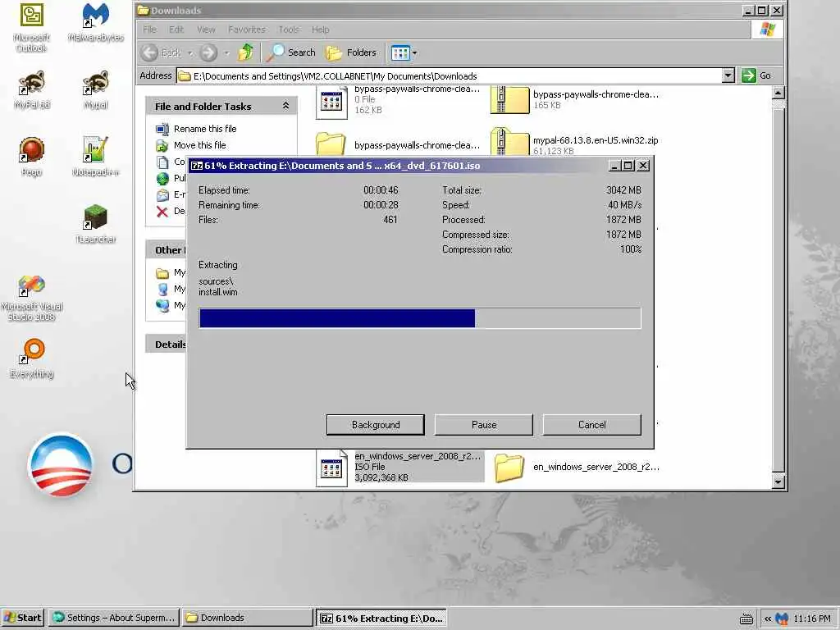The width and height of the screenshot is (840, 630).
Task: Launch Malwarebytes from the desktop
Action: pyautogui.click(x=96, y=22)
